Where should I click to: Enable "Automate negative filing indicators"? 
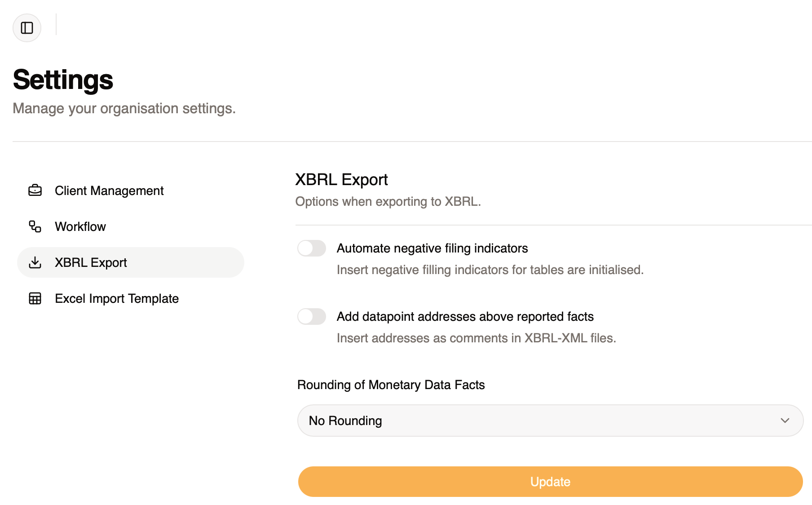point(312,248)
